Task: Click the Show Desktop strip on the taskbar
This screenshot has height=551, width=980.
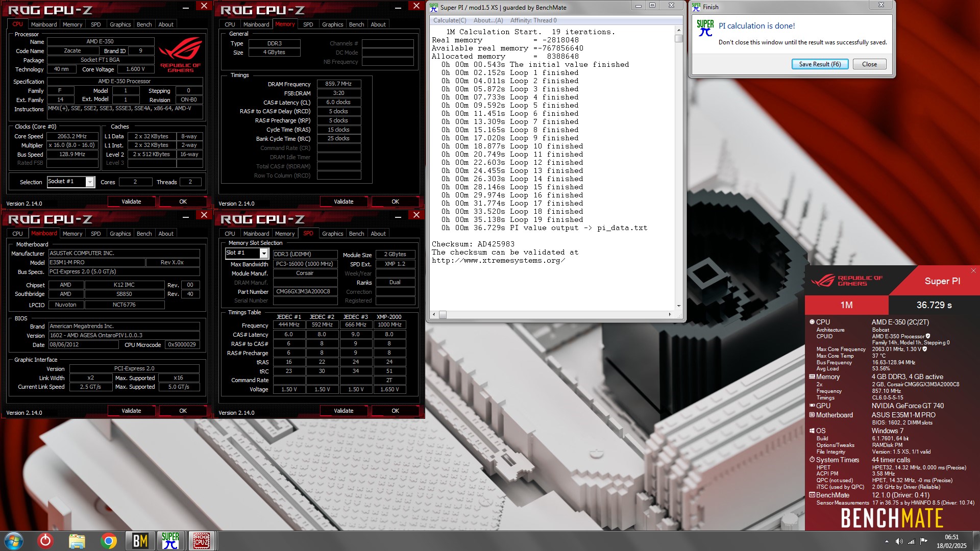Action: click(976, 541)
